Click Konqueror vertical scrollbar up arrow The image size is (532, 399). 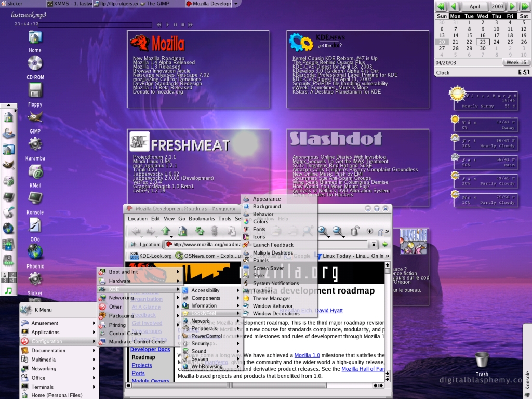(387, 265)
